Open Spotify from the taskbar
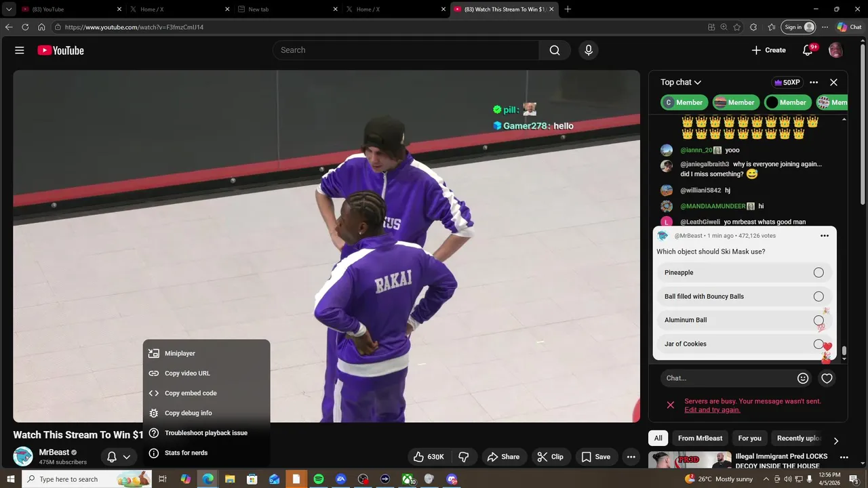Screen dimensions: 868x488 point(319,479)
